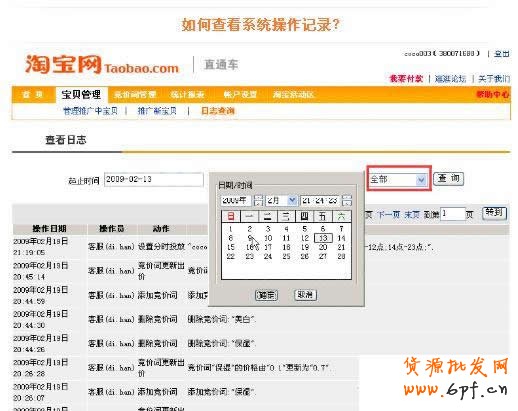Image resolution: width=518 pixels, height=411 pixels.
Task: Click log entry timestamp 20:26:07
Action: [x=29, y=398]
